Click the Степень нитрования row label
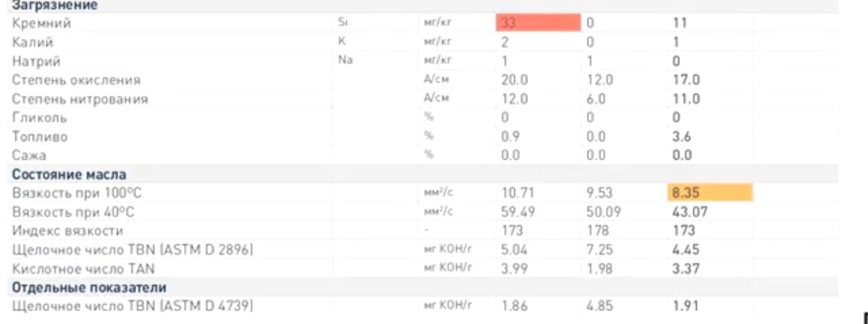 coord(79,99)
